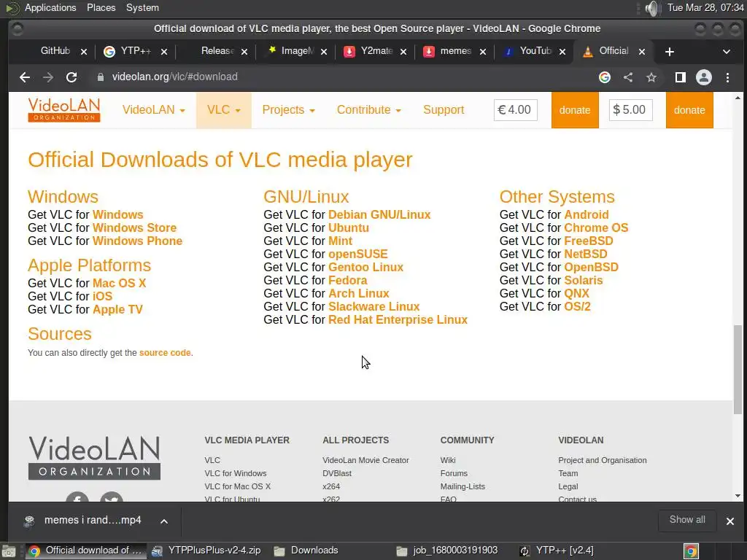Image resolution: width=747 pixels, height=560 pixels.
Task: Close the Y2mate tab
Action: pyautogui.click(x=403, y=52)
